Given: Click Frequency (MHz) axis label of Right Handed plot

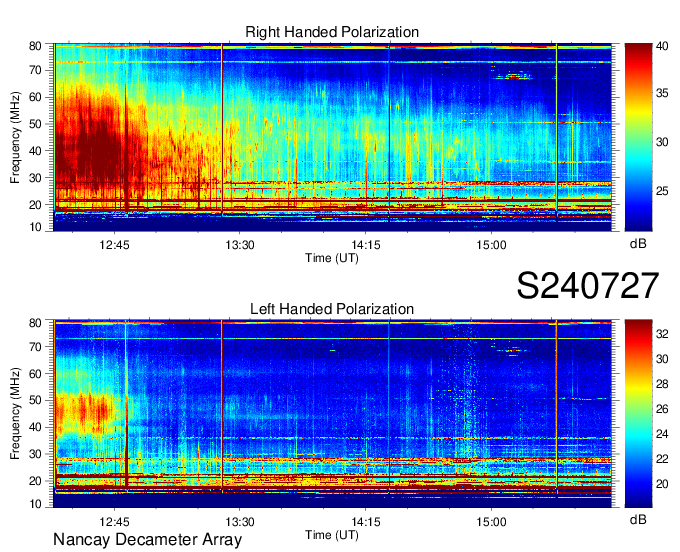Looking at the screenshot, I should click(15, 137).
